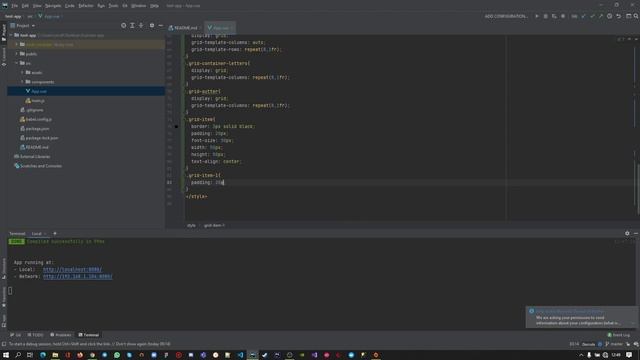Expand the assets folder

click(x=22, y=73)
